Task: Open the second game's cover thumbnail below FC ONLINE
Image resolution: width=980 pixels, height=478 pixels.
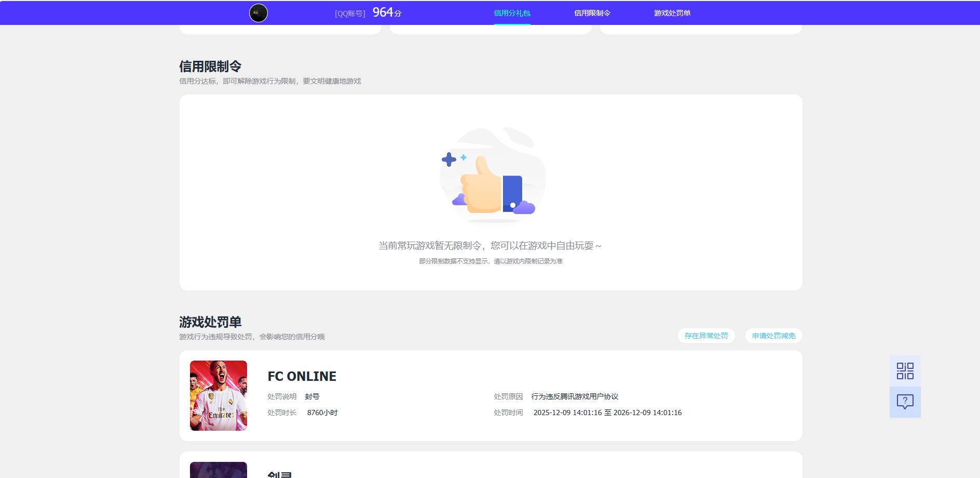Action: 219,470
